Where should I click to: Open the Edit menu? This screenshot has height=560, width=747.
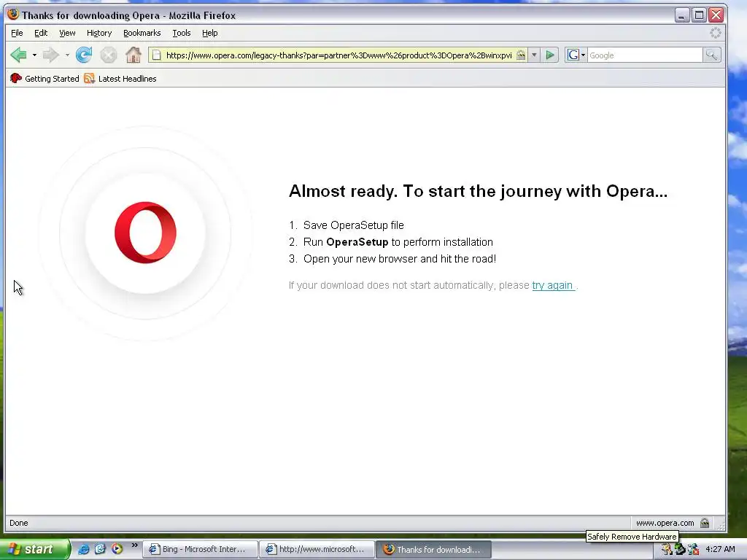[41, 33]
